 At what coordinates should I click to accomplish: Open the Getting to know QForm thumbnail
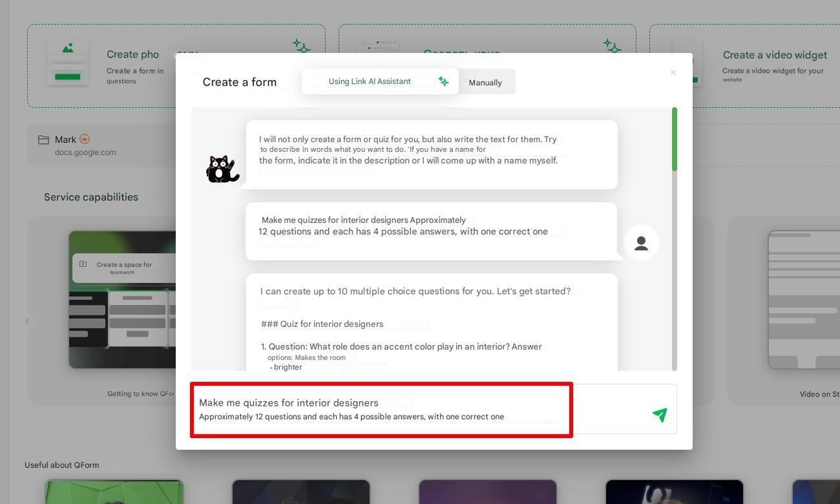coord(122,300)
